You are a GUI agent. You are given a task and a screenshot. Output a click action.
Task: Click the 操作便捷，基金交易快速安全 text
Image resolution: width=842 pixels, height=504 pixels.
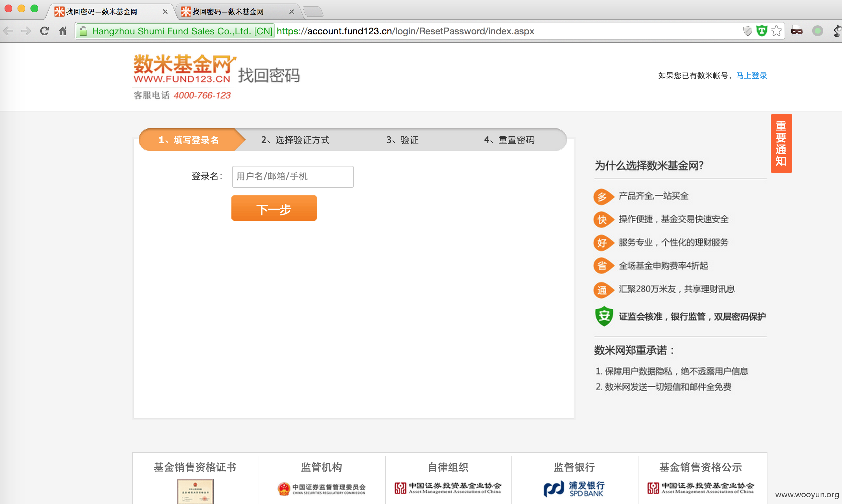673,219
